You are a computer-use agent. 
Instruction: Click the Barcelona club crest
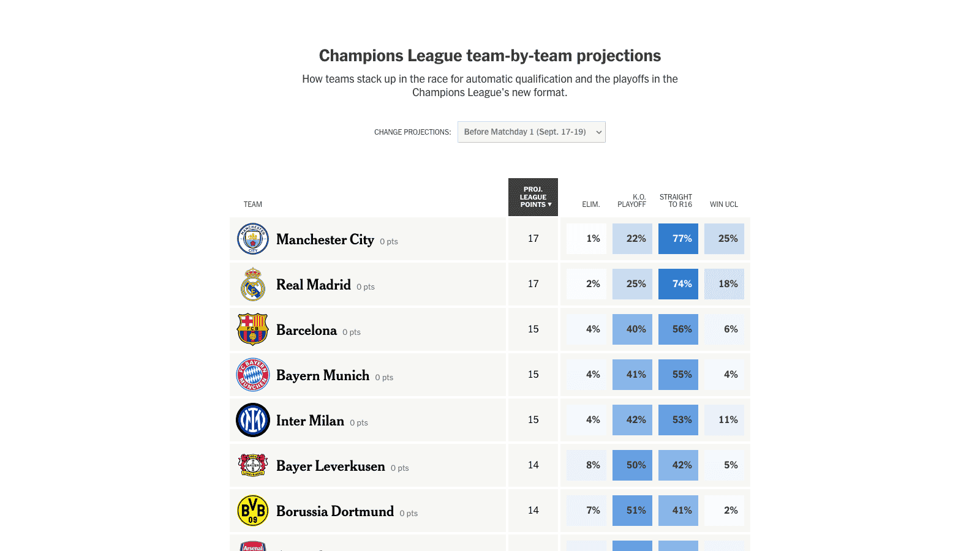(253, 329)
